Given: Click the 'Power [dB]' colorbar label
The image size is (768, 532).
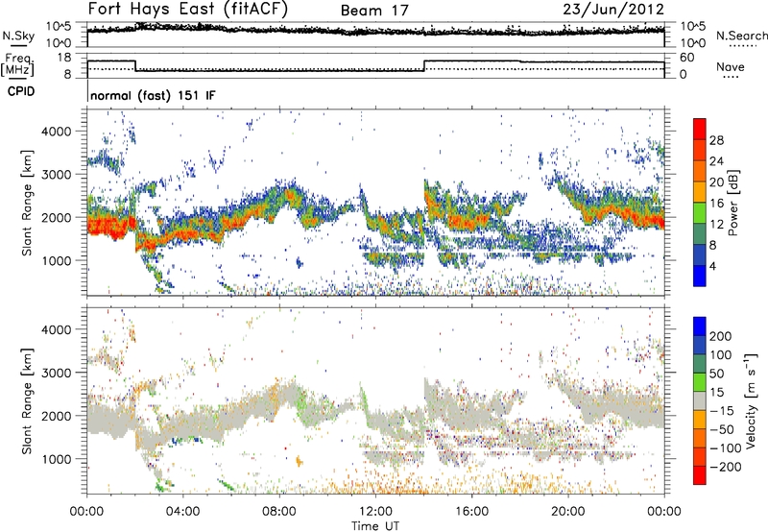Looking at the screenshot, I should 732,203.
